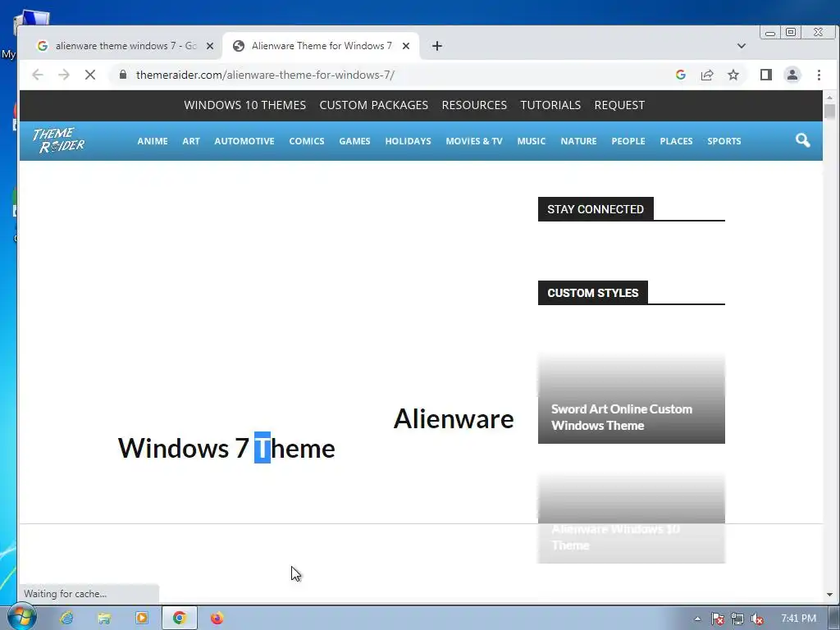Close the Alienware Theme for Windows 7 tab
The height and width of the screenshot is (630, 840).
coord(406,46)
